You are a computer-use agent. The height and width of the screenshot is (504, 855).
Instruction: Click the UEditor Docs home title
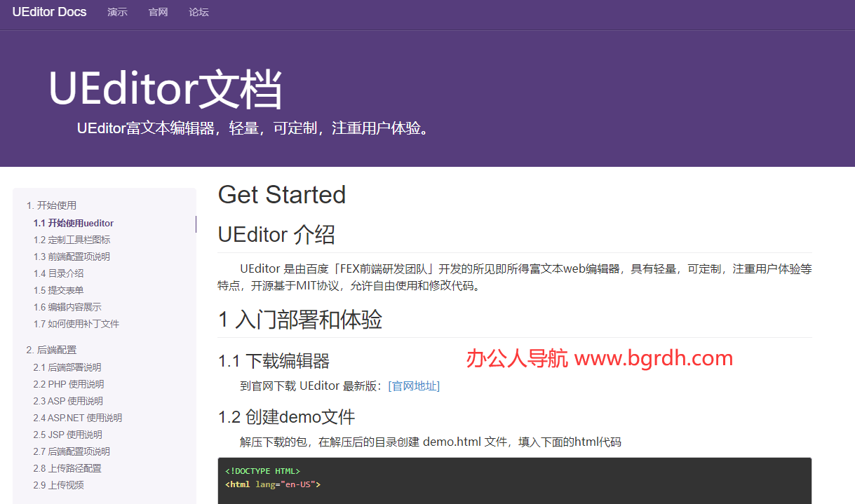click(49, 12)
